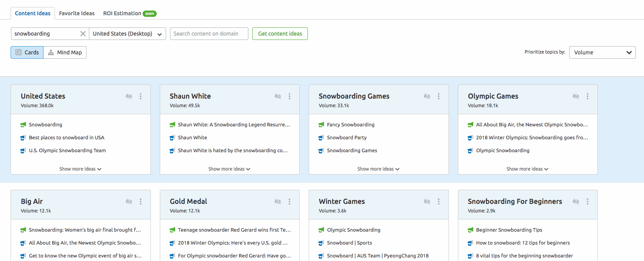The height and width of the screenshot is (261, 644).
Task: Click megaphone icon beside 'Snowboarding' idea
Action: point(23,125)
